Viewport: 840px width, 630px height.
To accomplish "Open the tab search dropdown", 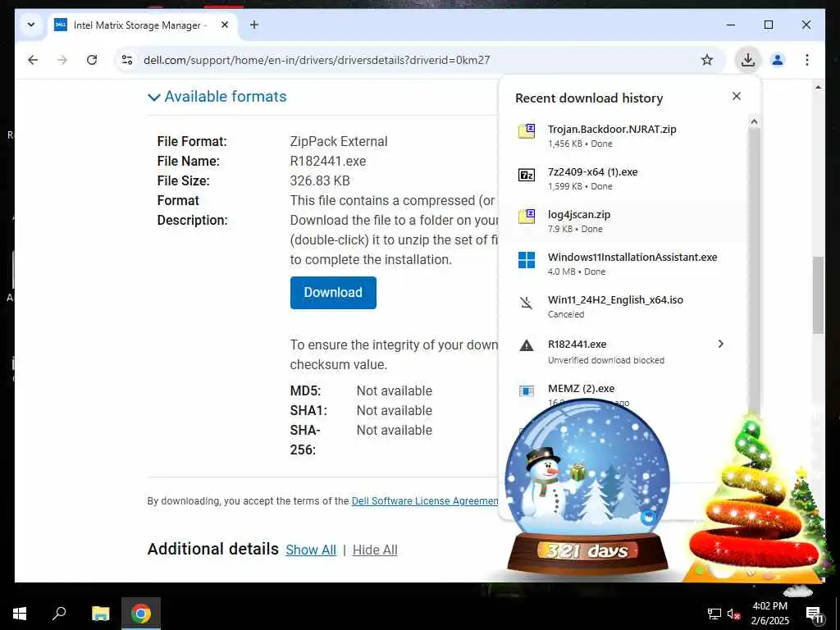I will click(x=31, y=25).
